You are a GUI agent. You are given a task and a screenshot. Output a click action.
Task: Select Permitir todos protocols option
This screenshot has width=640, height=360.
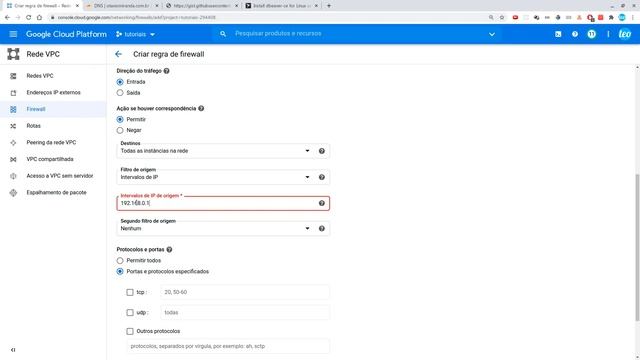coord(120,260)
